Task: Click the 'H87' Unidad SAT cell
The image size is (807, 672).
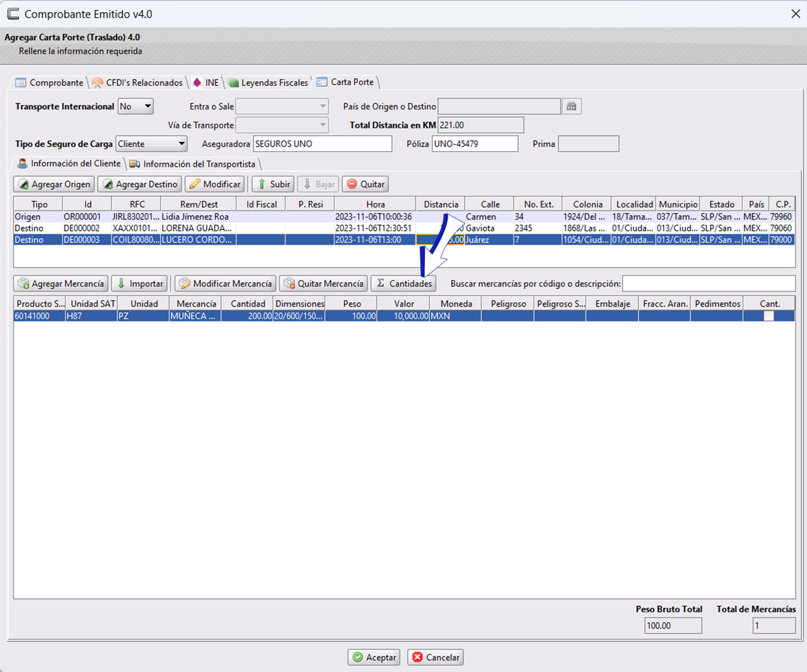Action: [91, 316]
